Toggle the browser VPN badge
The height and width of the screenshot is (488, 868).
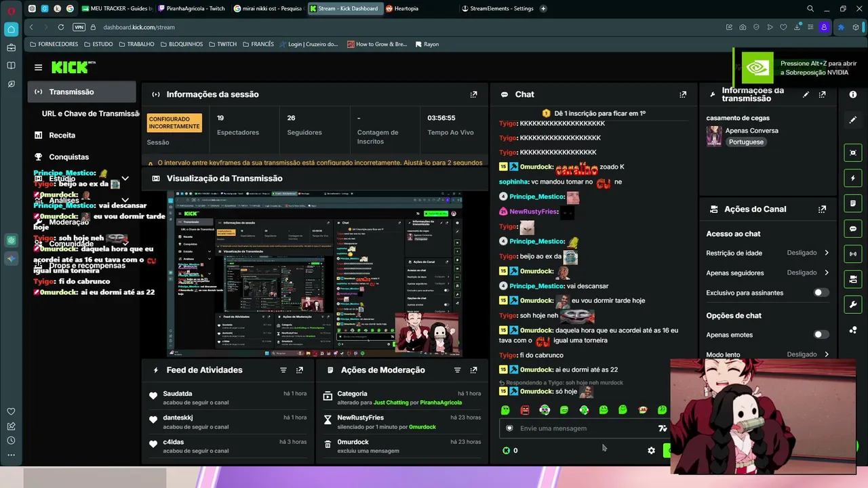tap(79, 27)
